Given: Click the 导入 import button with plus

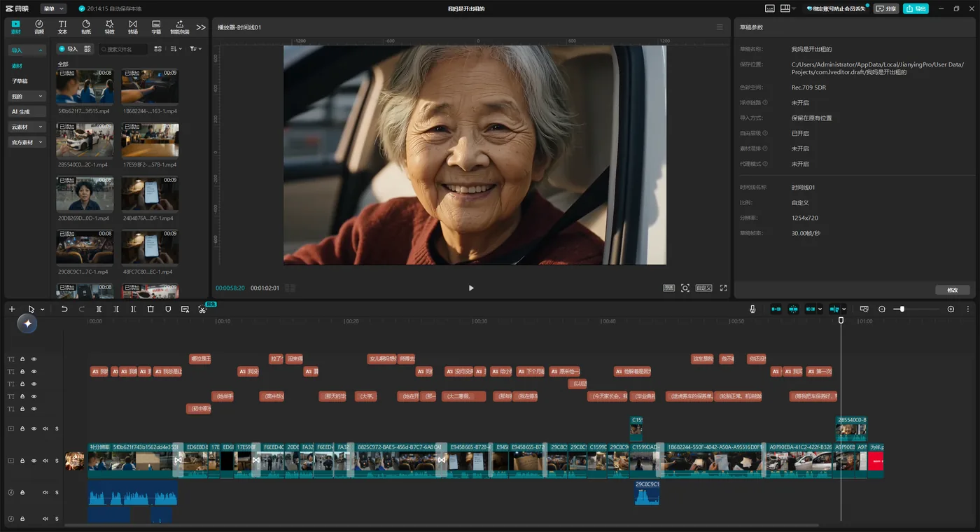Looking at the screenshot, I should (x=68, y=49).
